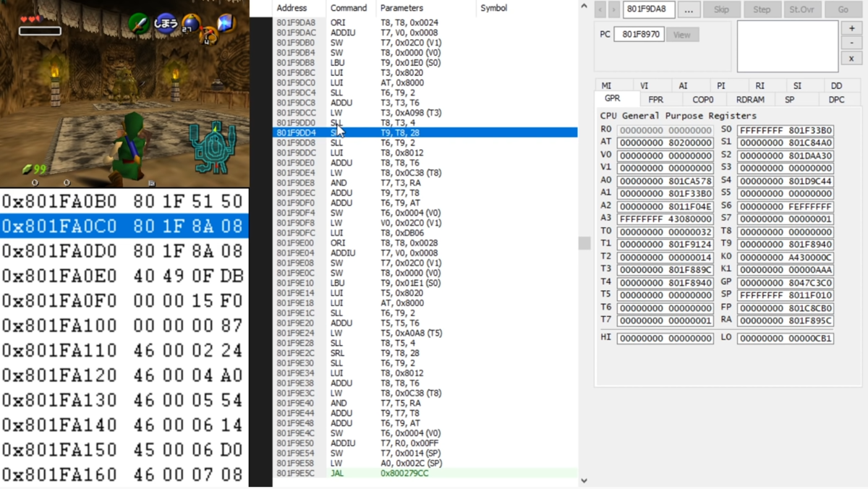Select disassembly row 801F9E50 ADDIU T7, R0, 0x00FF
The width and height of the screenshot is (868, 489).
pos(425,443)
